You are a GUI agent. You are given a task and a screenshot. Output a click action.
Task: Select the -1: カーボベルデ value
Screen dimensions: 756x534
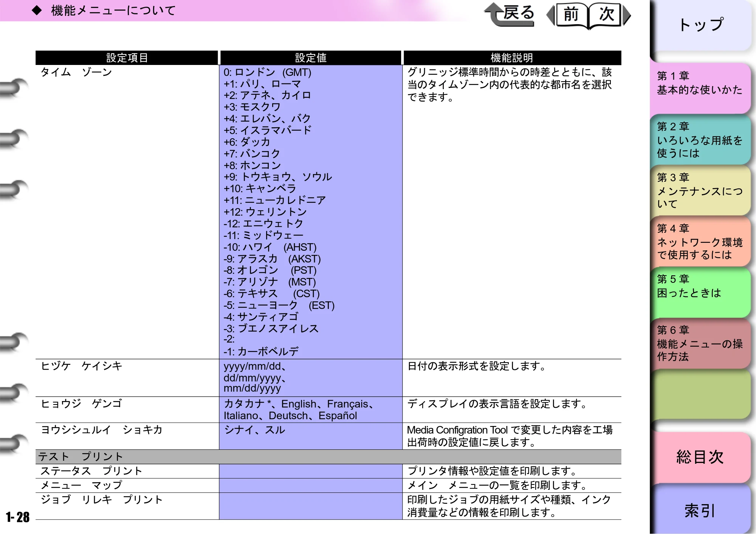261,352
